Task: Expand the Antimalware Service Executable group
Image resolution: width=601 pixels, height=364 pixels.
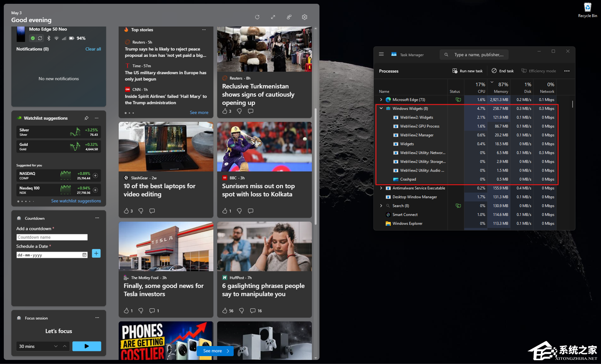Action: click(381, 188)
